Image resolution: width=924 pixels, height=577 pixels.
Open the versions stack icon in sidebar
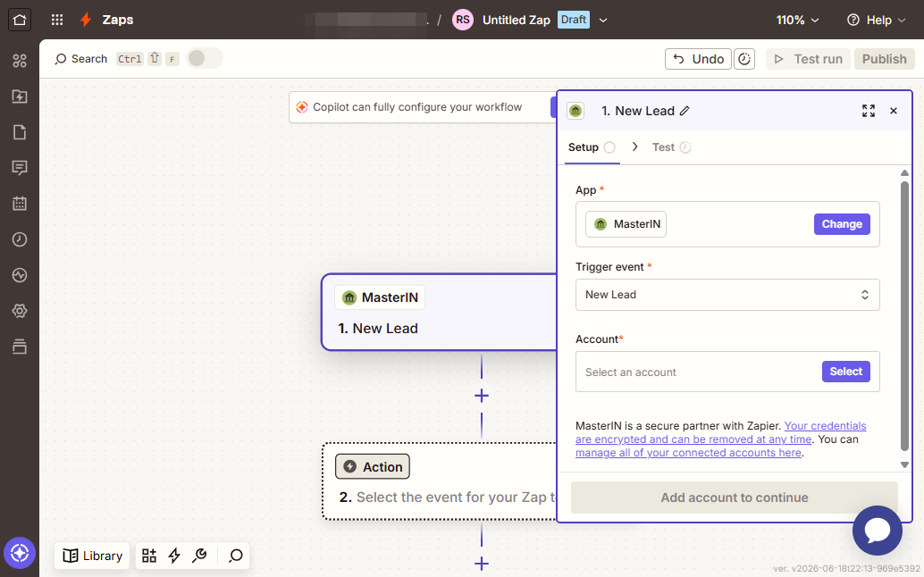coord(20,347)
